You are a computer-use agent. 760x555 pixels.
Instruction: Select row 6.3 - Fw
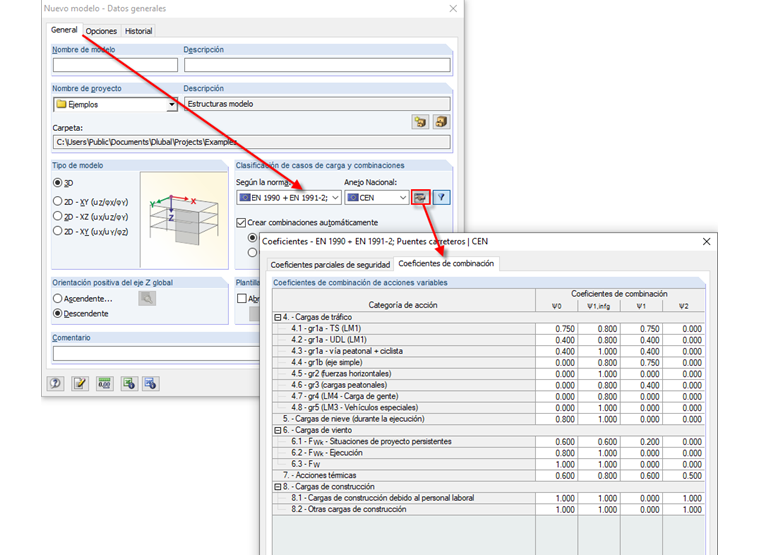pyautogui.click(x=489, y=464)
